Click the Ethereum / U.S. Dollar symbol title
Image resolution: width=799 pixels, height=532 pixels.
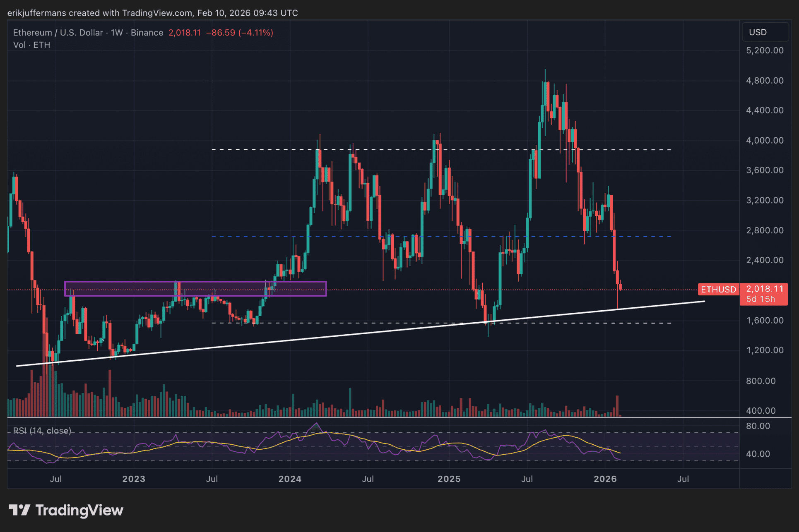58,33
